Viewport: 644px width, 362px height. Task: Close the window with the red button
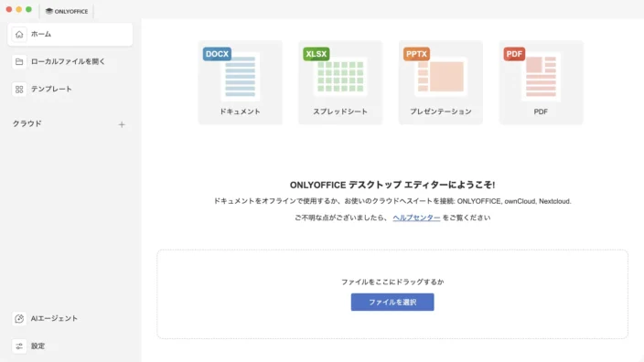pyautogui.click(x=9, y=9)
